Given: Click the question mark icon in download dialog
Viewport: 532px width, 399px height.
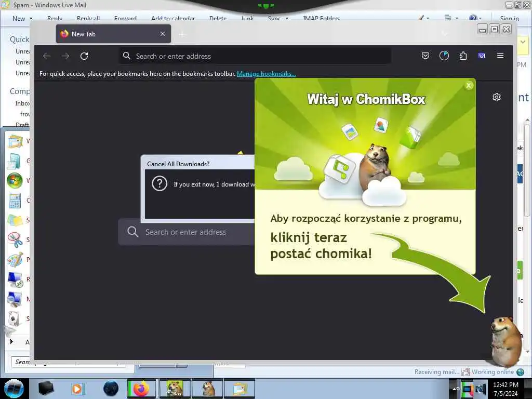Looking at the screenshot, I should pos(159,183).
